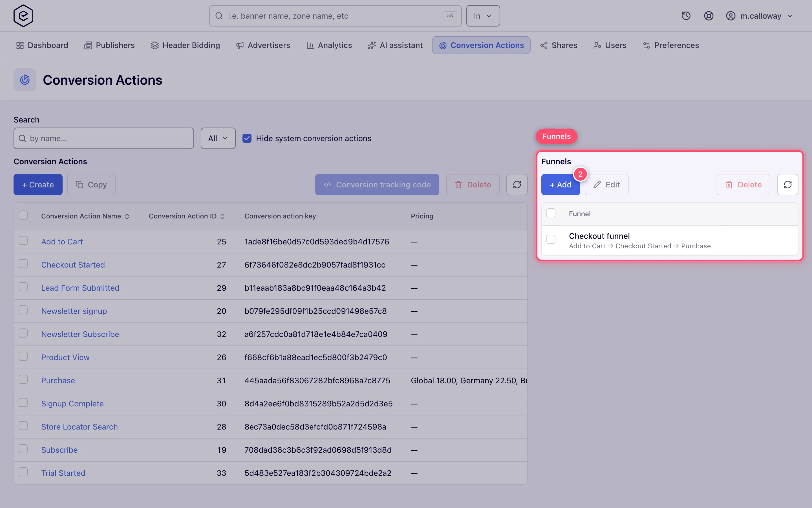The width and height of the screenshot is (812, 508).
Task: Go to Publishers tab
Action: [109, 45]
